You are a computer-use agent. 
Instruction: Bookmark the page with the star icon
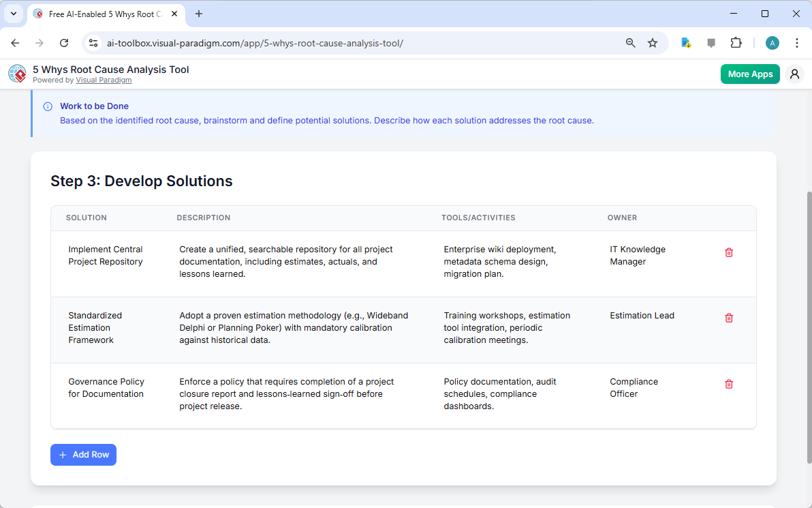[653, 42]
